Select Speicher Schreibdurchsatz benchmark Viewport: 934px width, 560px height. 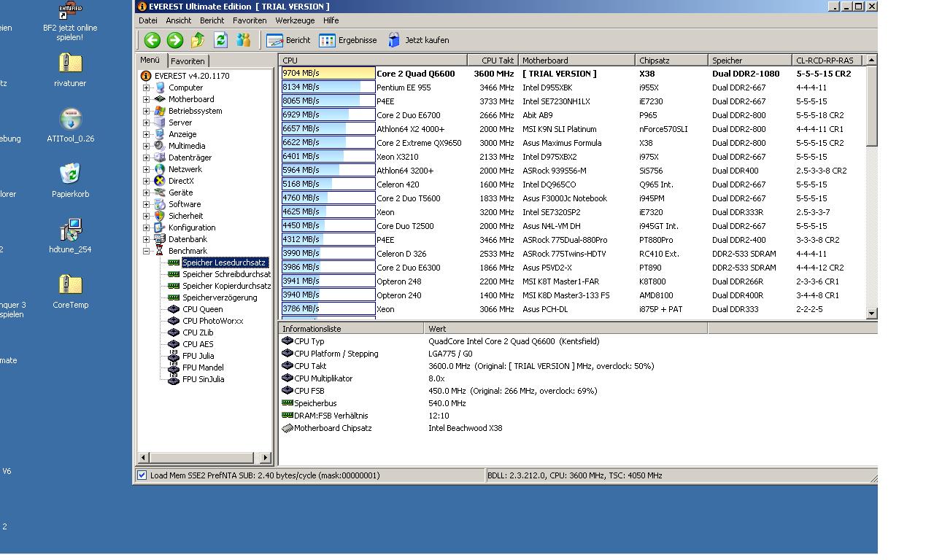(226, 274)
